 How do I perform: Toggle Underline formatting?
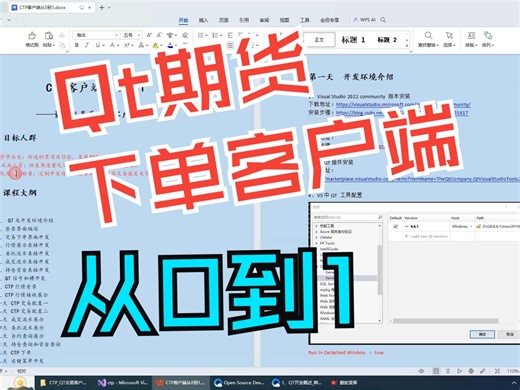[x=98, y=45]
